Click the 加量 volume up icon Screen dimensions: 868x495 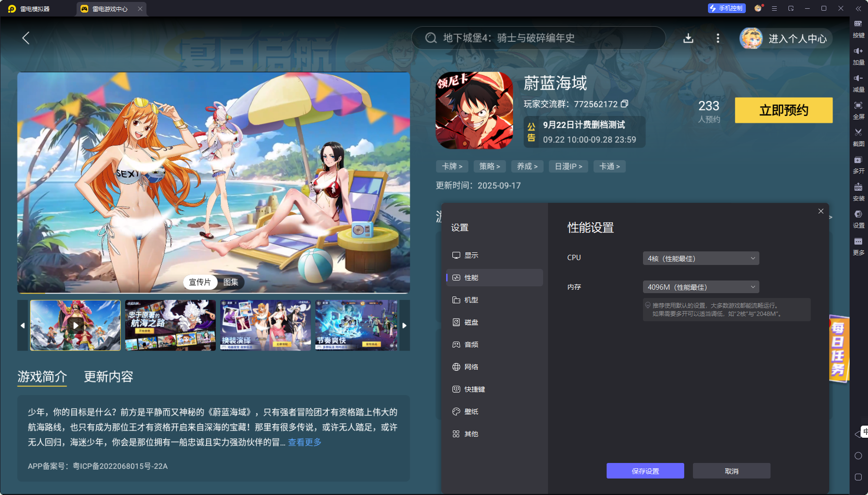point(858,51)
